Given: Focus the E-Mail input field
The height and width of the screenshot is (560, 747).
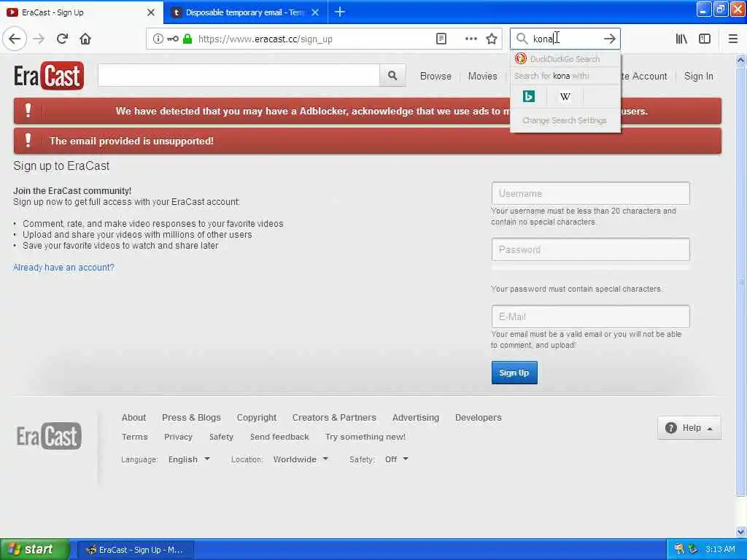Looking at the screenshot, I should pos(590,316).
